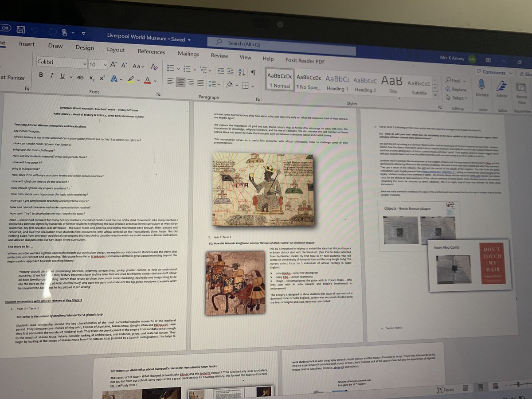This screenshot has width=532, height=399.
Task: Click the Undo arrow in Quick Access toolbar
Action: [x=34, y=30]
